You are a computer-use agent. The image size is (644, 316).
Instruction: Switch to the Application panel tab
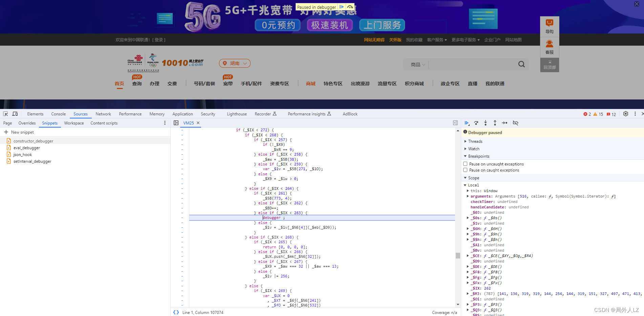coord(183,114)
